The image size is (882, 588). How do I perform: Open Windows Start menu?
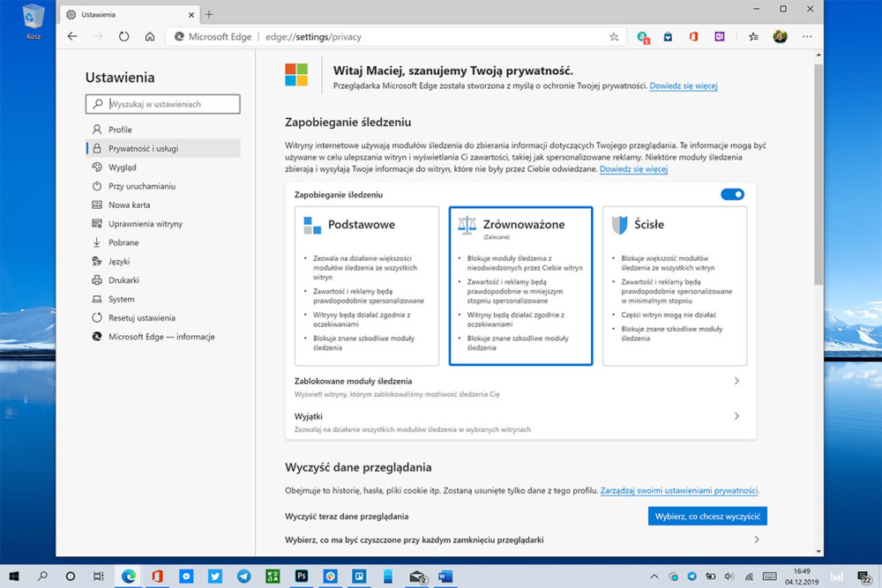14,577
